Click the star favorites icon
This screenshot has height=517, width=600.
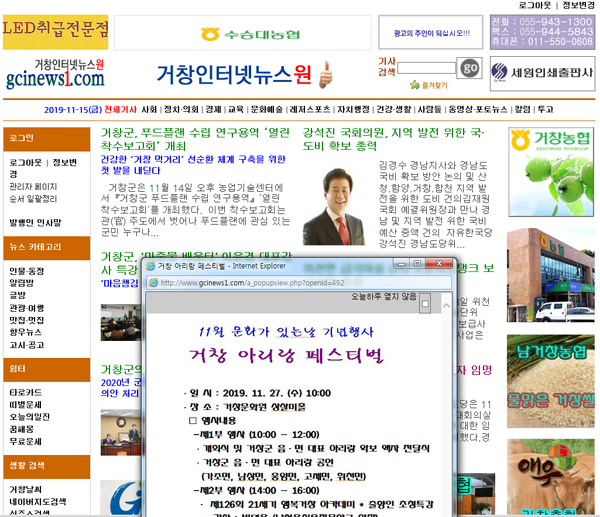(x=415, y=85)
